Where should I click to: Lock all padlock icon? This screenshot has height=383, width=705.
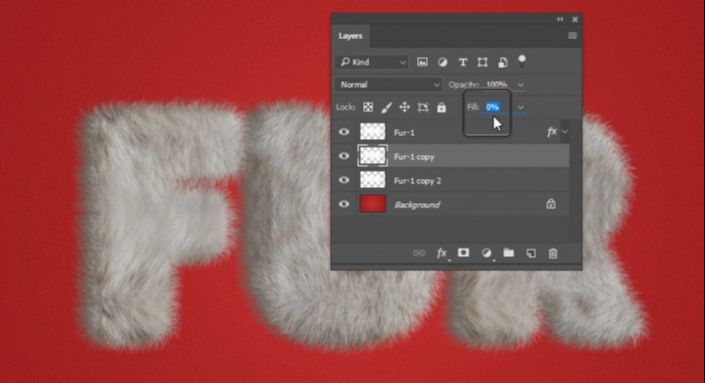[442, 107]
